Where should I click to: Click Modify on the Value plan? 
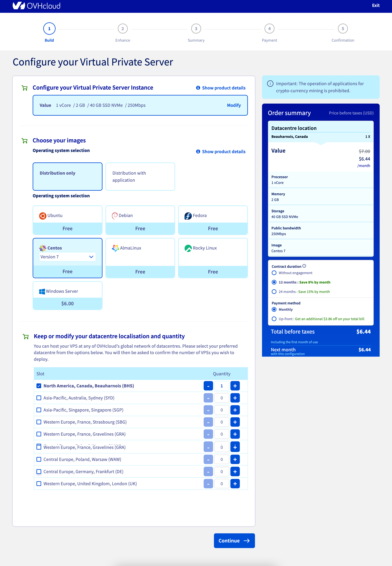point(234,105)
